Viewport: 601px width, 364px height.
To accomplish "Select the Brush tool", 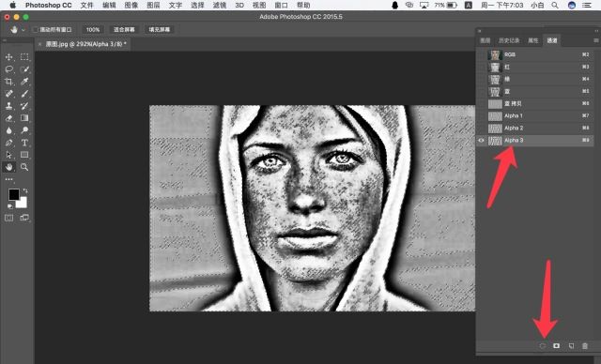I will (24, 94).
